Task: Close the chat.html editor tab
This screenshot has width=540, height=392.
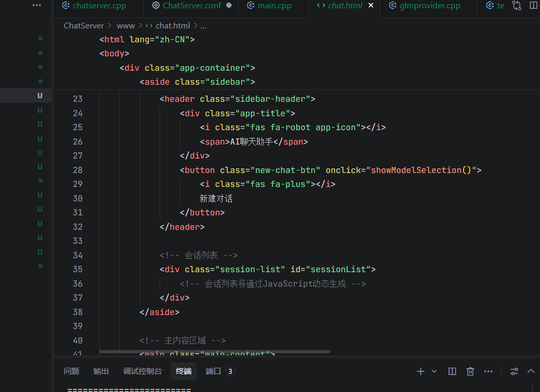Action: coord(371,6)
